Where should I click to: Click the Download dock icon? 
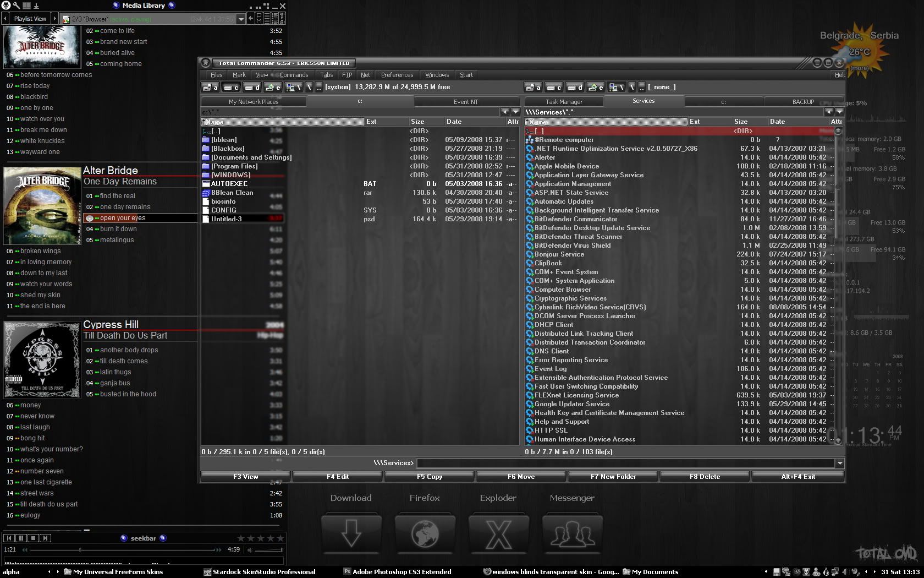(351, 533)
